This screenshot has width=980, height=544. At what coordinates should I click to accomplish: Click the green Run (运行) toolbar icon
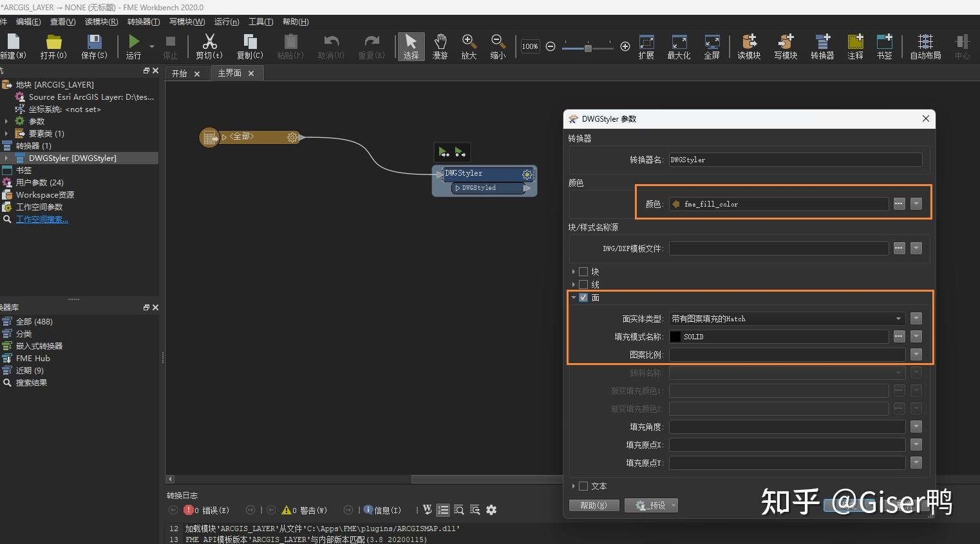pyautogui.click(x=133, y=42)
